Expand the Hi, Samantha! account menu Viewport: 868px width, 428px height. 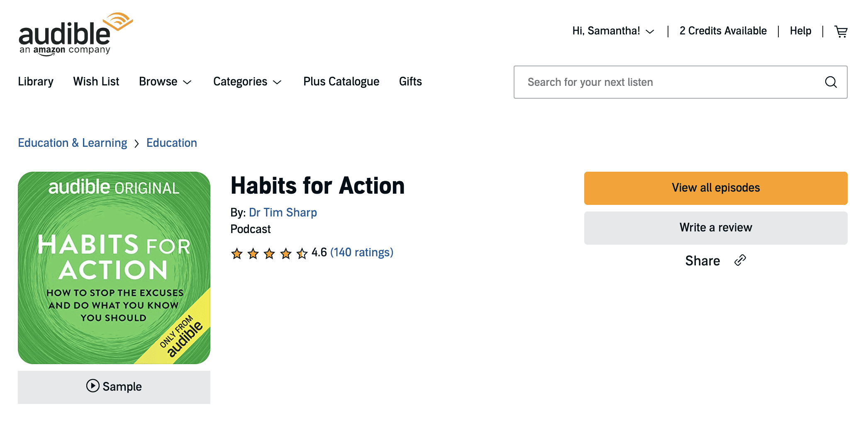coord(613,31)
